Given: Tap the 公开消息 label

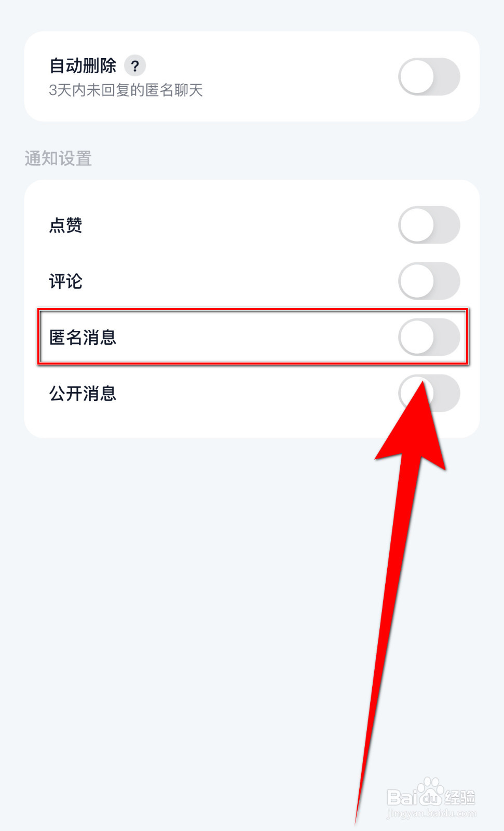Looking at the screenshot, I should tap(83, 394).
